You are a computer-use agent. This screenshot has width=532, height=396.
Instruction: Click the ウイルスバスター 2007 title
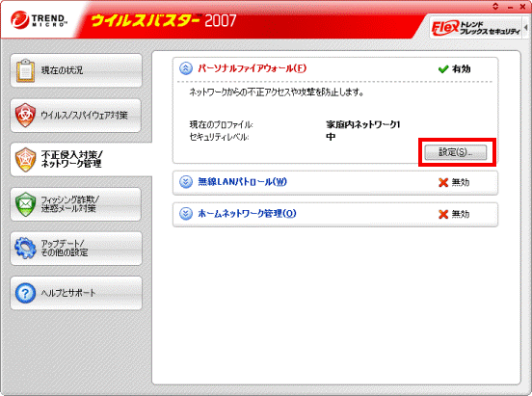[164, 20]
